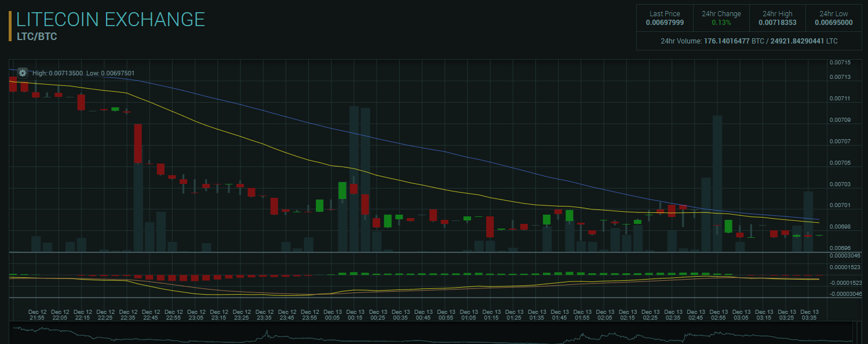Screen dimensions: 868x344
Task: Click time label Dec 13 02:15
Action: point(628,314)
